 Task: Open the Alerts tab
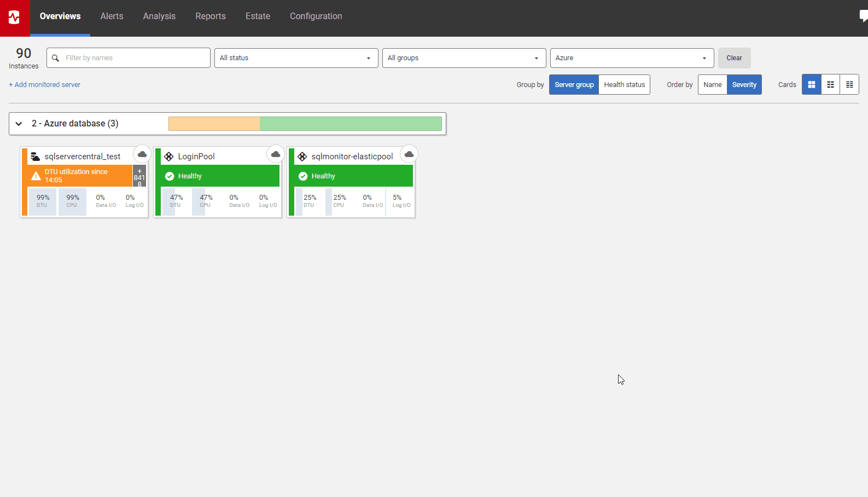[112, 16]
